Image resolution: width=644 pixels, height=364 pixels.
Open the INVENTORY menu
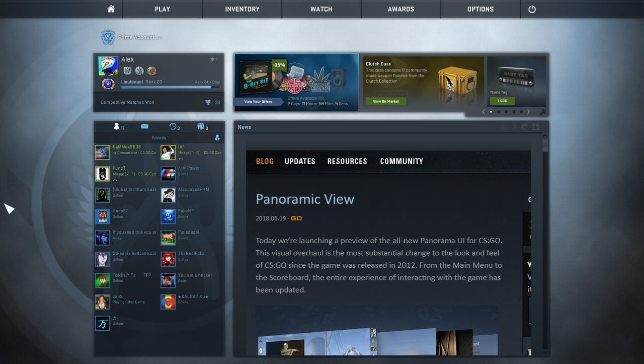tap(243, 9)
